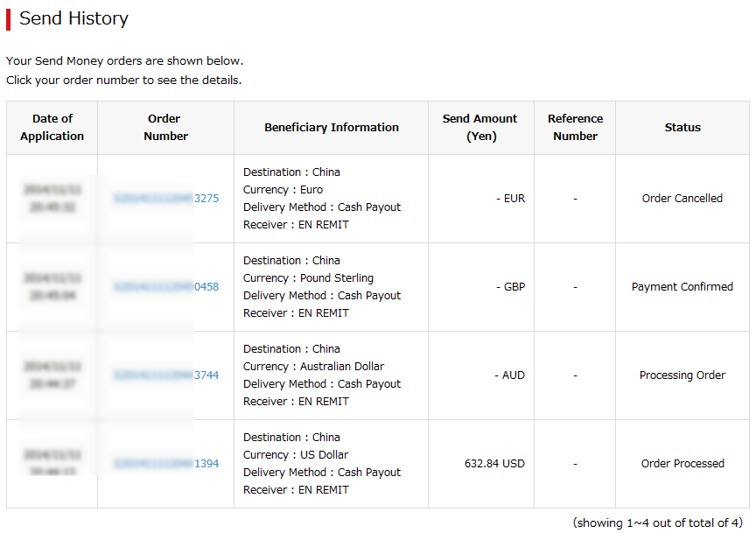Select the Order Cancelled status cell
Viewport: 756px width, 533px height.
[x=682, y=199]
